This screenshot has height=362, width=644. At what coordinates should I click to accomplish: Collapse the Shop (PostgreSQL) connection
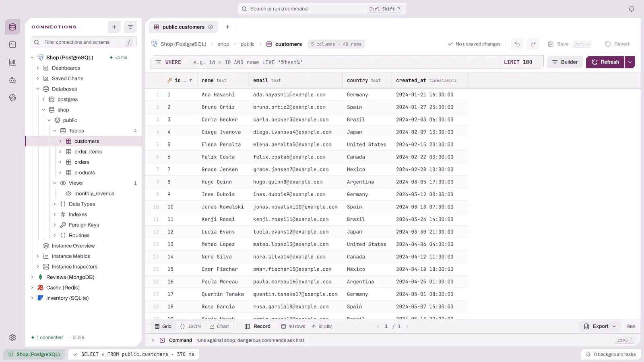[x=32, y=58]
